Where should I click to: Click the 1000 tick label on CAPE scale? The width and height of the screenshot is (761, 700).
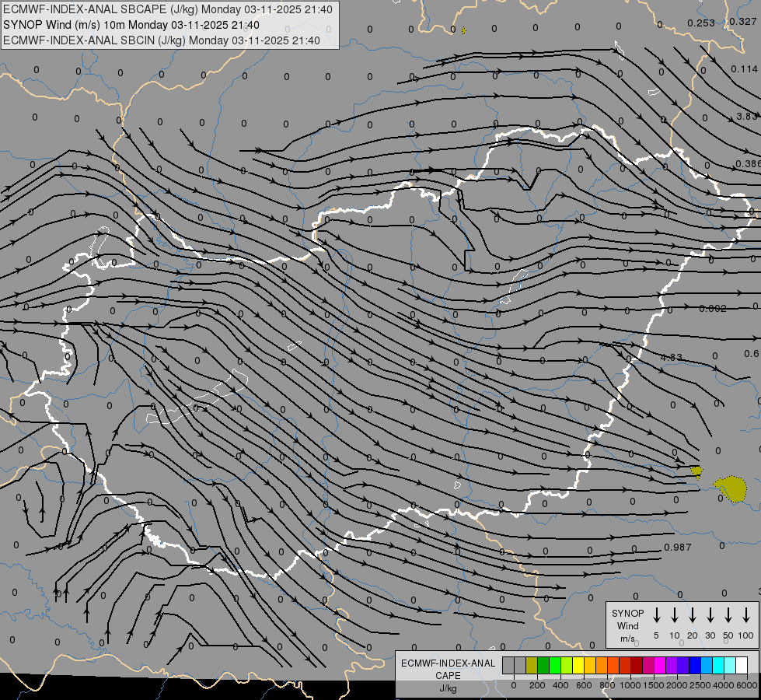tap(630, 685)
